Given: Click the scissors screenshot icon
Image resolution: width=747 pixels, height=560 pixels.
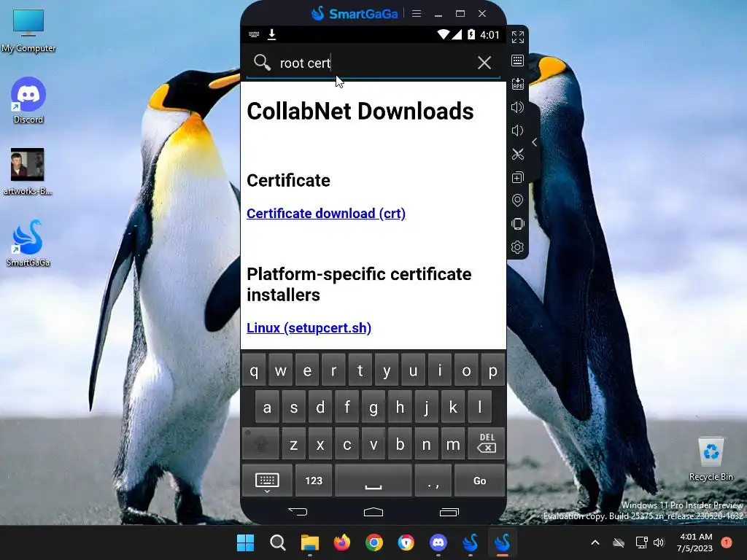Looking at the screenshot, I should tap(517, 154).
